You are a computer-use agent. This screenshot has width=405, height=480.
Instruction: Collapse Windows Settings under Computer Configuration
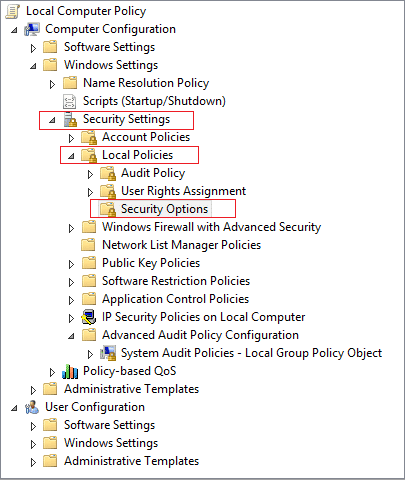33,66
